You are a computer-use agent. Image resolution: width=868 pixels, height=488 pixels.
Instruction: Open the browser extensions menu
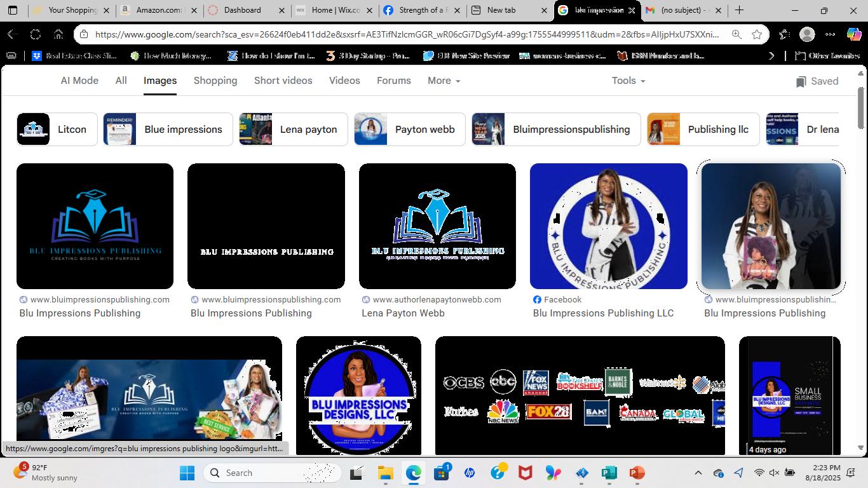[x=784, y=34]
